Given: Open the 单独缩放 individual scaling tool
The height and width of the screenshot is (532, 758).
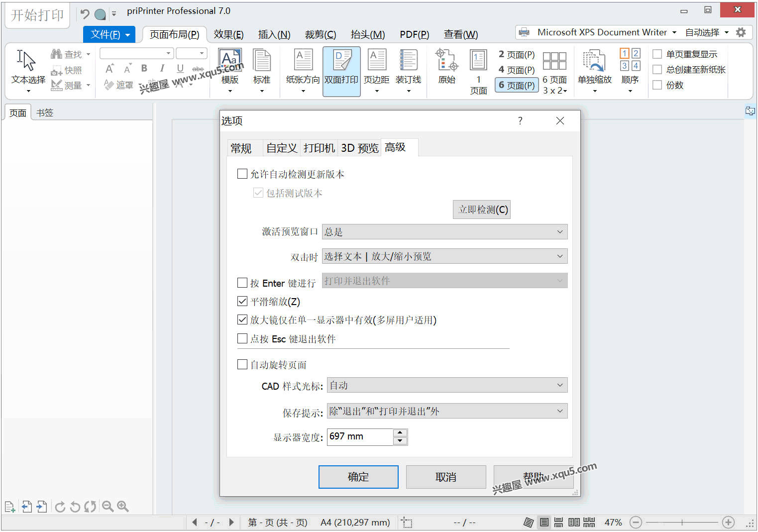Looking at the screenshot, I should point(594,70).
